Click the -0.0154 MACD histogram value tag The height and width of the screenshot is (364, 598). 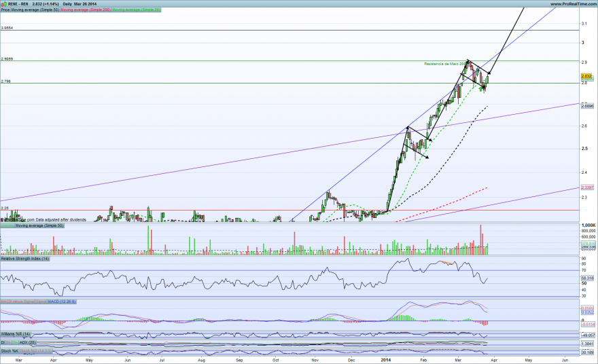point(588,325)
